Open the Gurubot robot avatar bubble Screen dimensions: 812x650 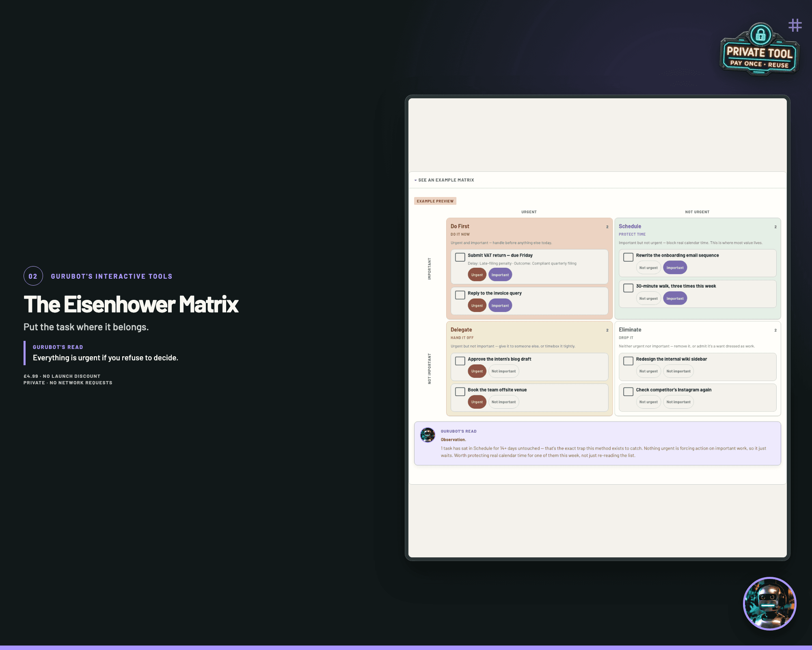[x=769, y=604]
